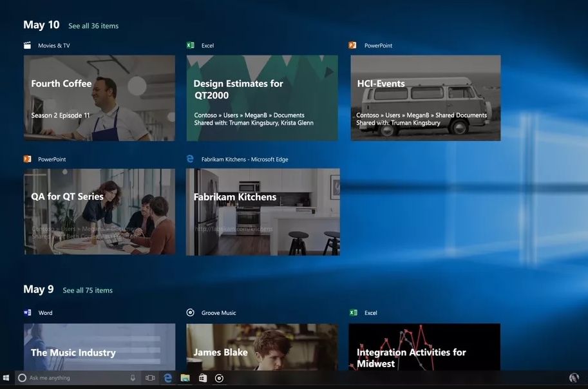The image size is (588, 389).
Task: Open QA for QT Series presentation card
Action: tap(99, 212)
